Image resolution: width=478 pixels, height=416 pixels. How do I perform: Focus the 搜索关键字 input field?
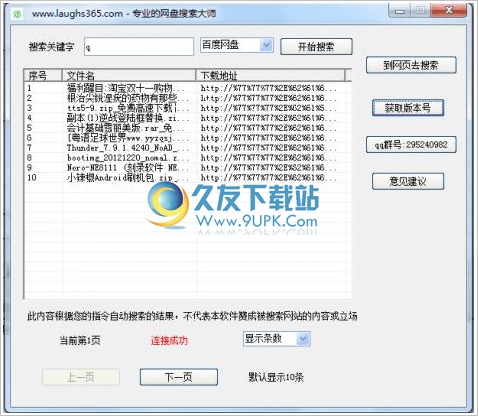coord(139,46)
